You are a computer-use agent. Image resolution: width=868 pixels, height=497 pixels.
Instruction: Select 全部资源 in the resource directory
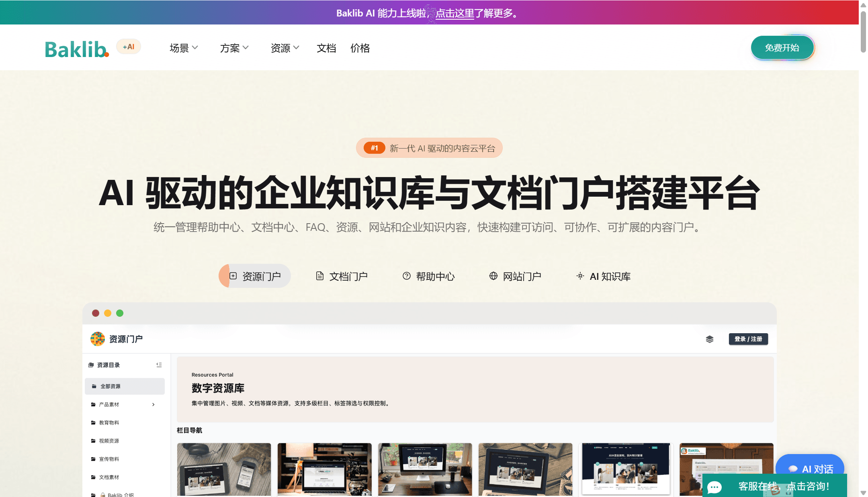(x=125, y=386)
